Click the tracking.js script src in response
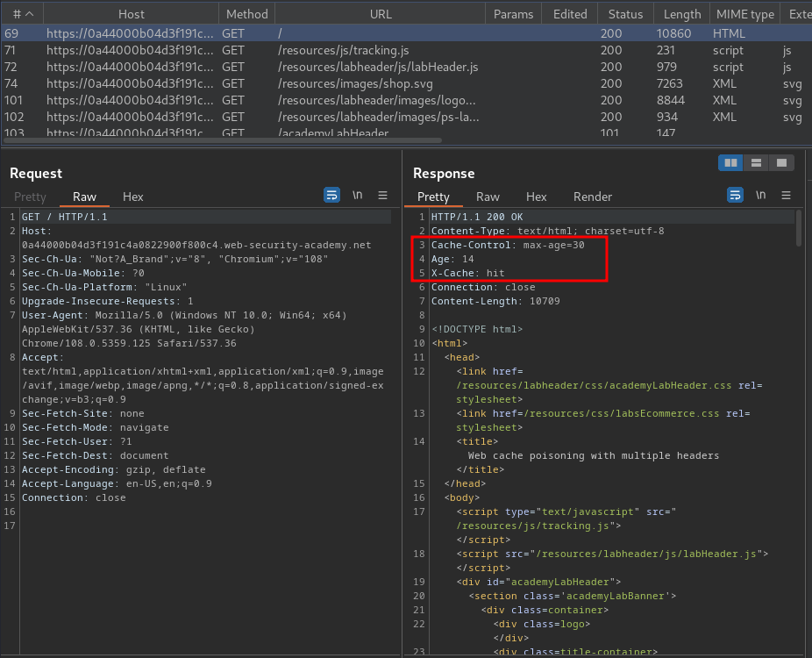This screenshot has height=658, width=812. click(532, 526)
